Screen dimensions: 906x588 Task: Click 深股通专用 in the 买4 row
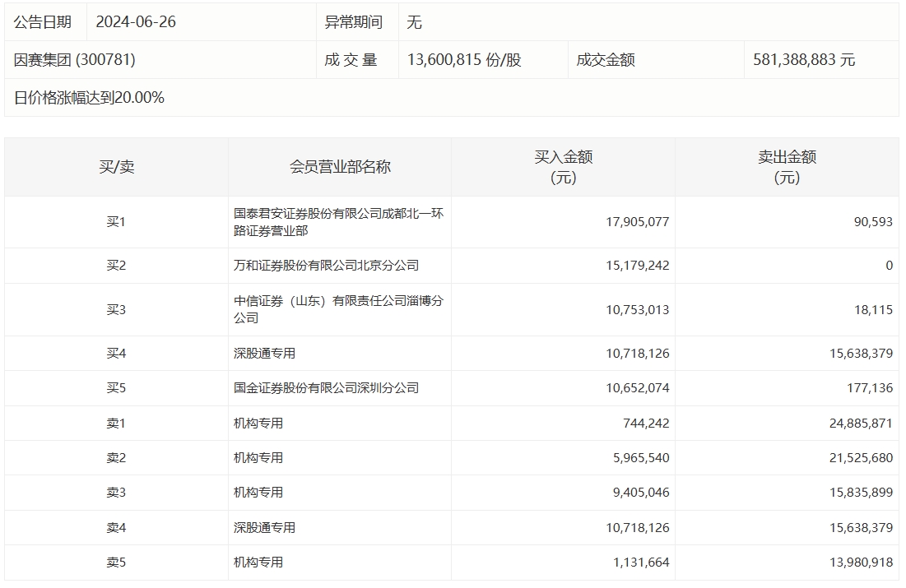pos(264,354)
